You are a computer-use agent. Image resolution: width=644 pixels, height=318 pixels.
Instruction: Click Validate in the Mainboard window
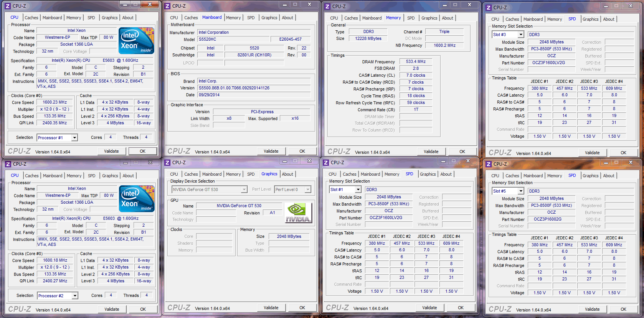pyautogui.click(x=271, y=151)
